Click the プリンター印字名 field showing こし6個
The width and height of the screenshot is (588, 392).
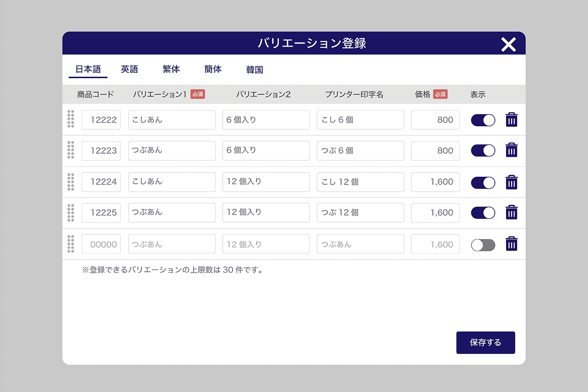click(x=360, y=120)
